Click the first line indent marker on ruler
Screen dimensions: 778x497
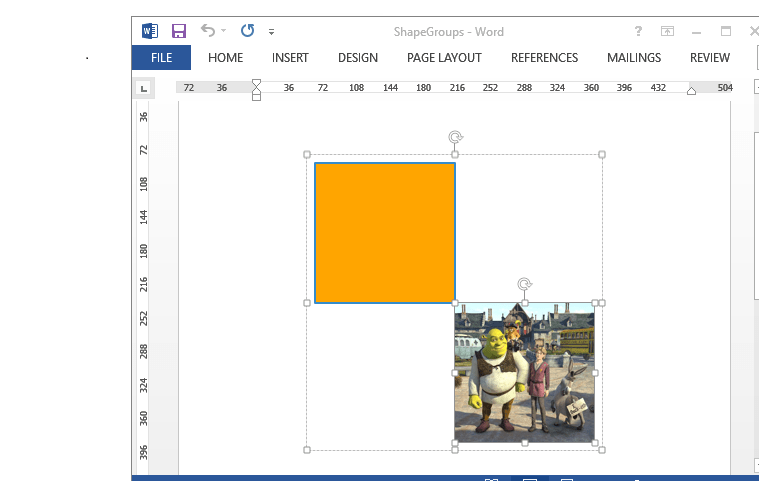pos(256,83)
